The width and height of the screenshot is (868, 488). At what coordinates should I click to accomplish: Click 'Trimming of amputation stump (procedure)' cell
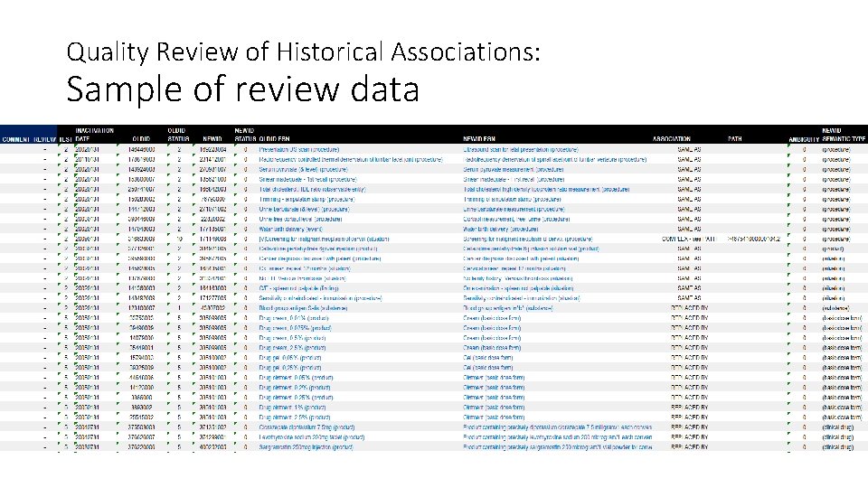point(512,199)
